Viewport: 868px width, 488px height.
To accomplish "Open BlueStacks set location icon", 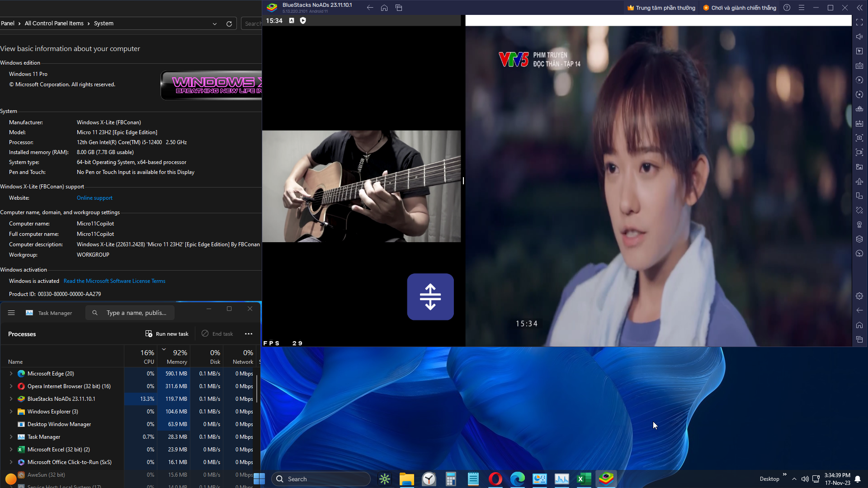I will click(859, 225).
